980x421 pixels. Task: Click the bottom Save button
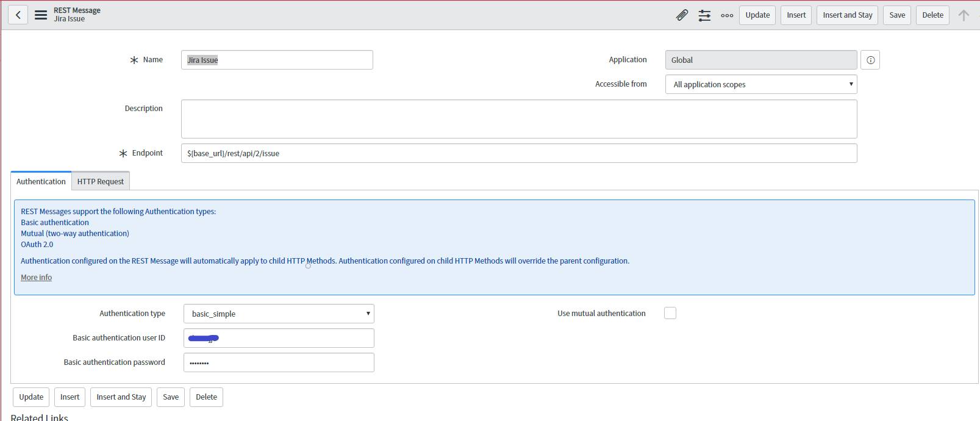coord(171,397)
